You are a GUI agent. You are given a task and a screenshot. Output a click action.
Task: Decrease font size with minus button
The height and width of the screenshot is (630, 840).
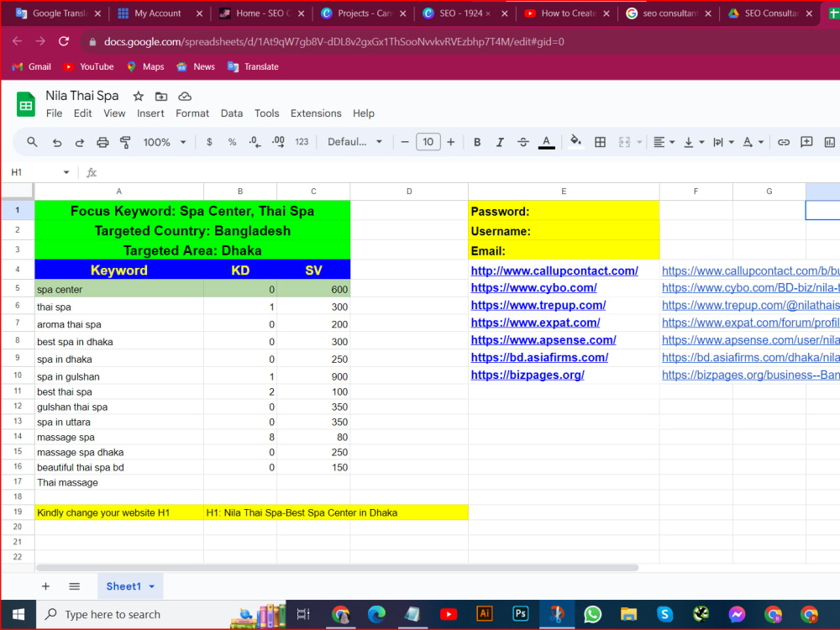[x=405, y=142]
